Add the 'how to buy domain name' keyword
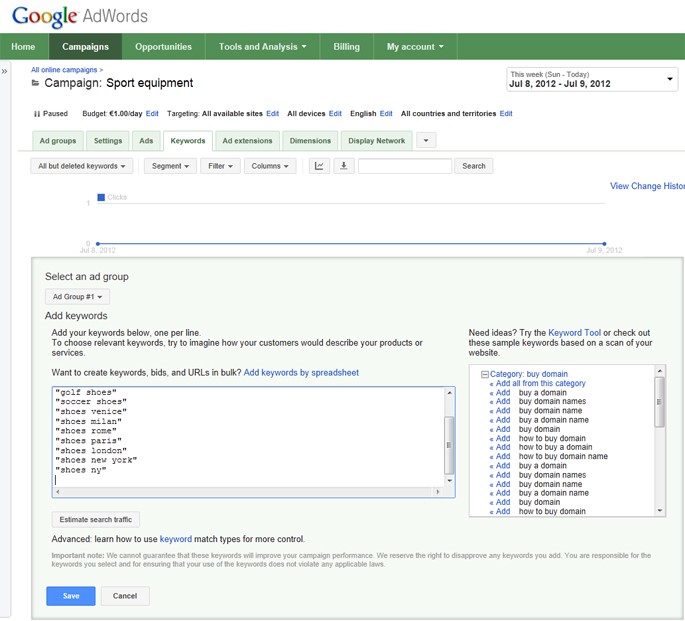Image resolution: width=685 pixels, height=621 pixels. coord(503,456)
